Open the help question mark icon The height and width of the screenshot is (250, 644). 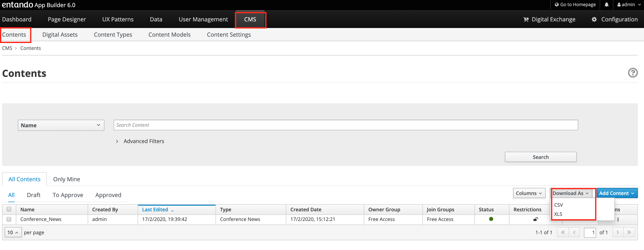tap(633, 73)
